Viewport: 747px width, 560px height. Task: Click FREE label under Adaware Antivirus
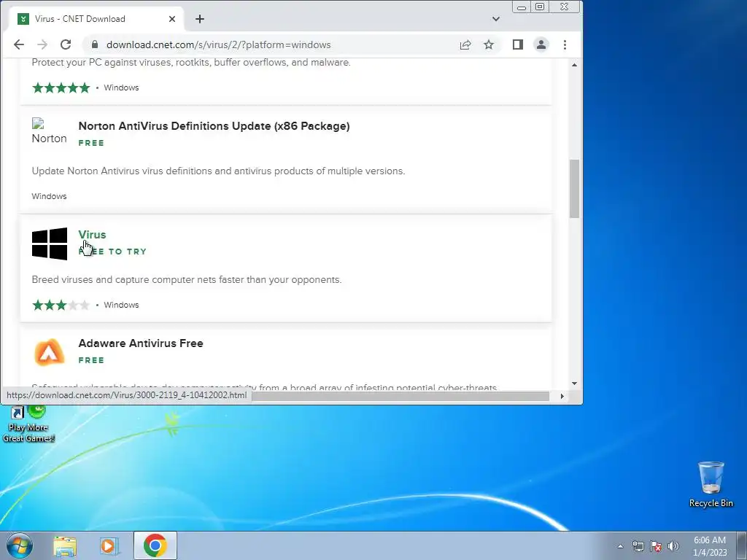pyautogui.click(x=91, y=360)
